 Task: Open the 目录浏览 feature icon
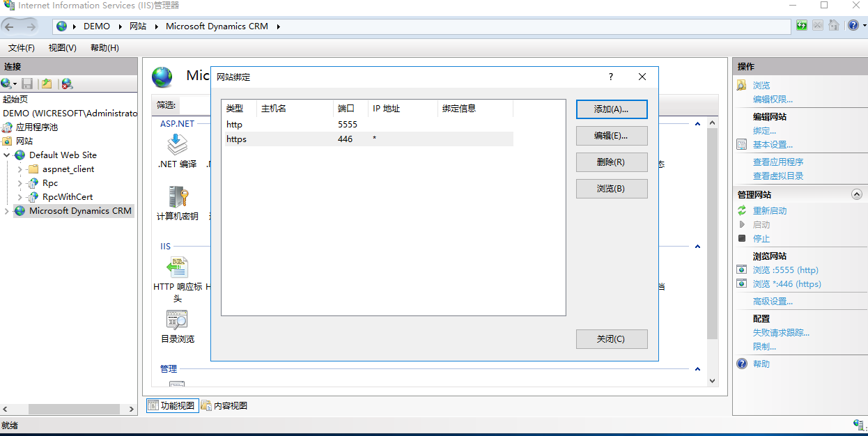pyautogui.click(x=177, y=320)
